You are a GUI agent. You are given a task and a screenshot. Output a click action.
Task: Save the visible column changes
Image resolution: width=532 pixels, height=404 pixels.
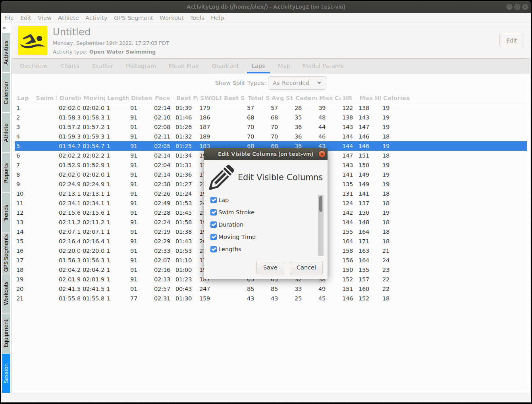(270, 267)
